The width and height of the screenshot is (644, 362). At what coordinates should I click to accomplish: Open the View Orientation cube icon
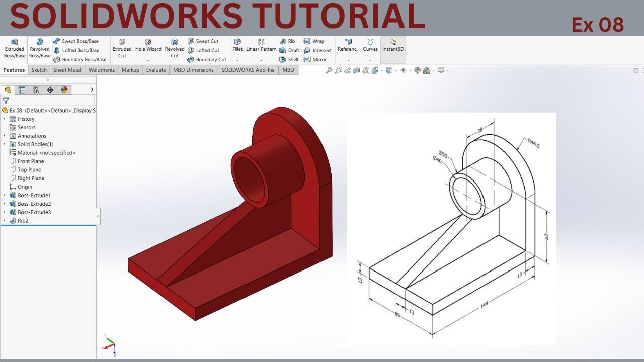pos(375,70)
